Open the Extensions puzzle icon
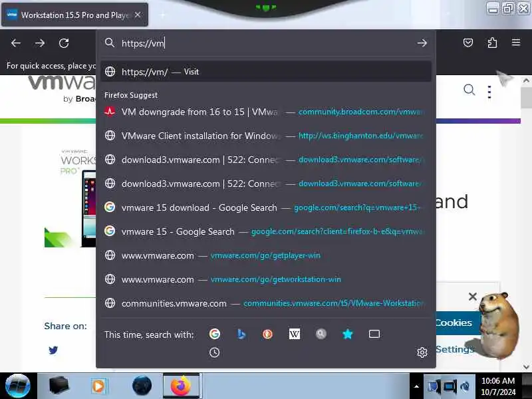The width and height of the screenshot is (532, 399). pos(492,43)
